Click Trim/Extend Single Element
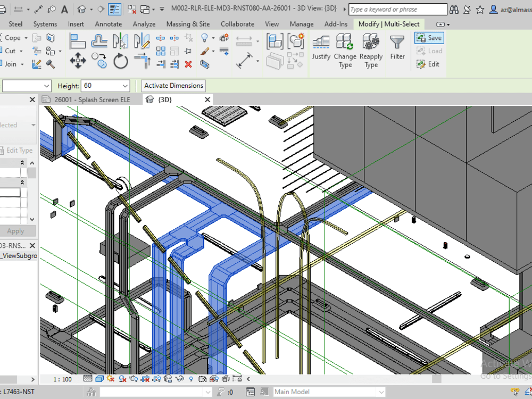Viewport: 532px width, 399px height. (x=161, y=64)
